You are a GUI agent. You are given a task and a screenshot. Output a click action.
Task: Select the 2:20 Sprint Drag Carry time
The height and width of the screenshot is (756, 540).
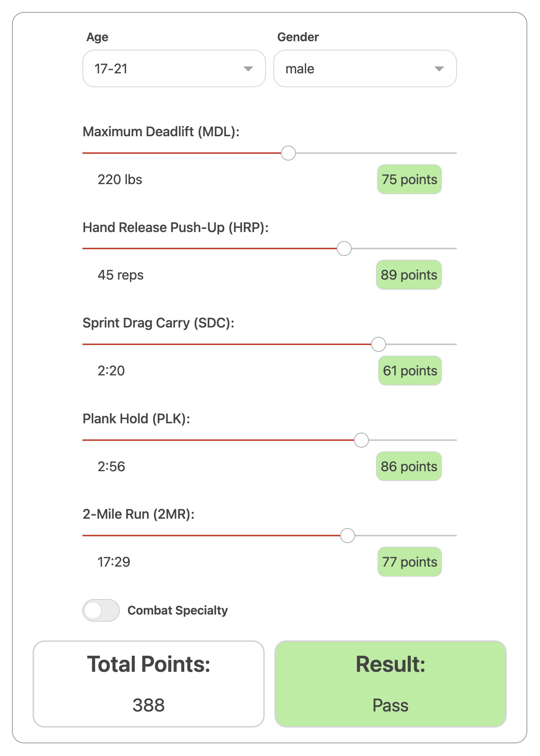click(x=111, y=371)
